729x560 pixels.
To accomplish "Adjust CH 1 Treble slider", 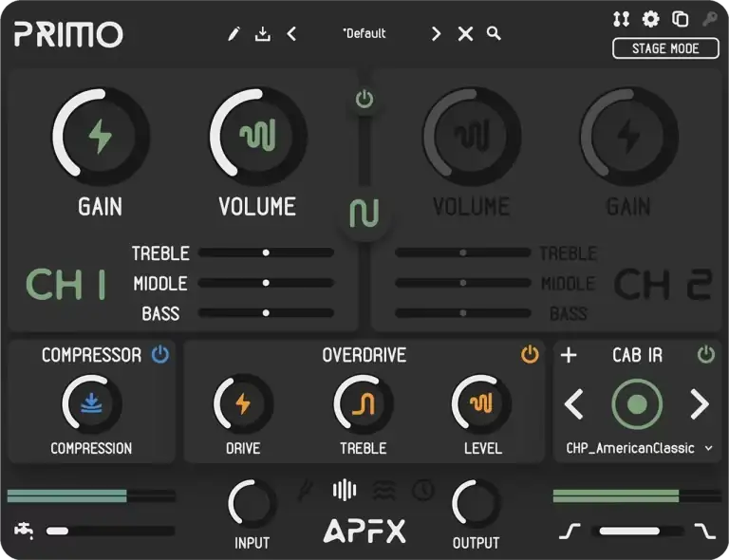I will point(266,252).
